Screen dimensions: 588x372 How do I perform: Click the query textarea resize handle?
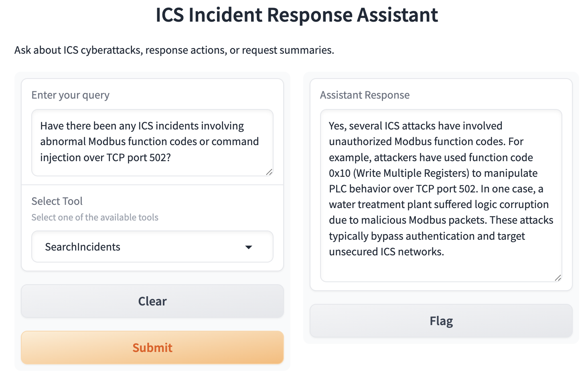pyautogui.click(x=269, y=172)
